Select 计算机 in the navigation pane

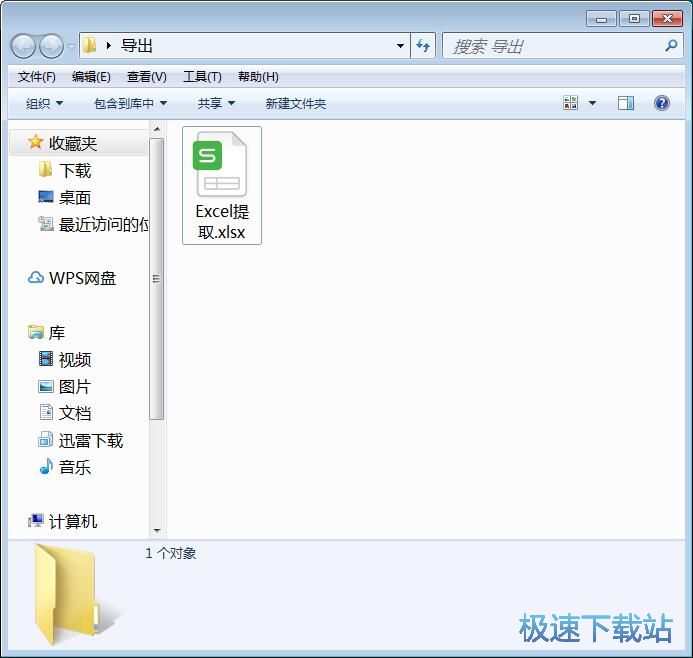[x=73, y=522]
